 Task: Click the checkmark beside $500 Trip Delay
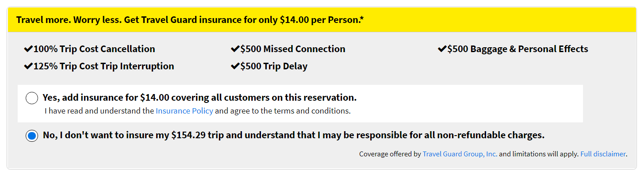pos(235,66)
